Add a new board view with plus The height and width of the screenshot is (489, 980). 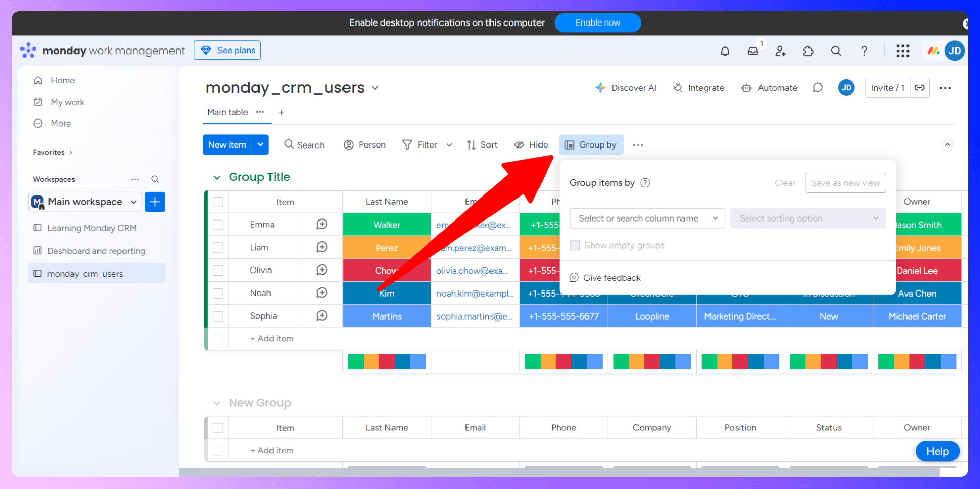[x=281, y=113]
